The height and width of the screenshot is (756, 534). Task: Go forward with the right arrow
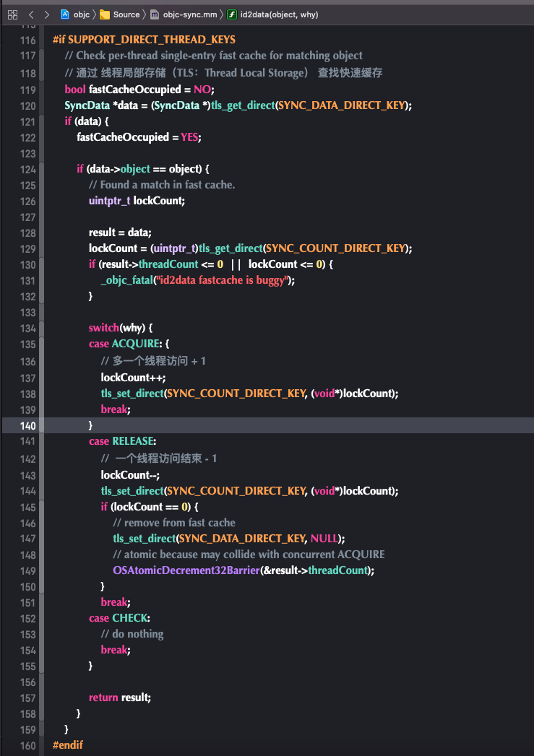pos(47,14)
